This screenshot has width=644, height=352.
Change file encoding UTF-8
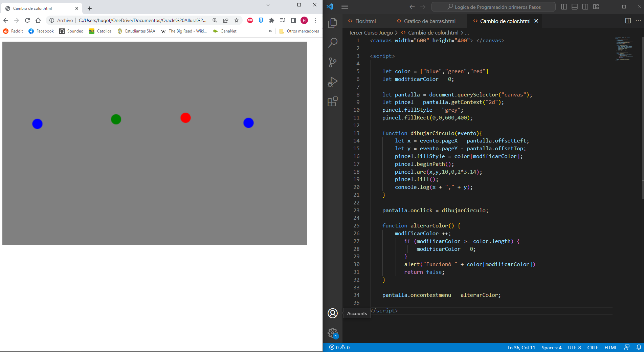click(x=574, y=347)
